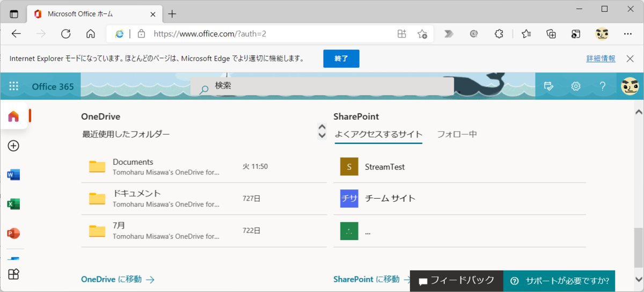Open a new browser tab

pos(172,14)
